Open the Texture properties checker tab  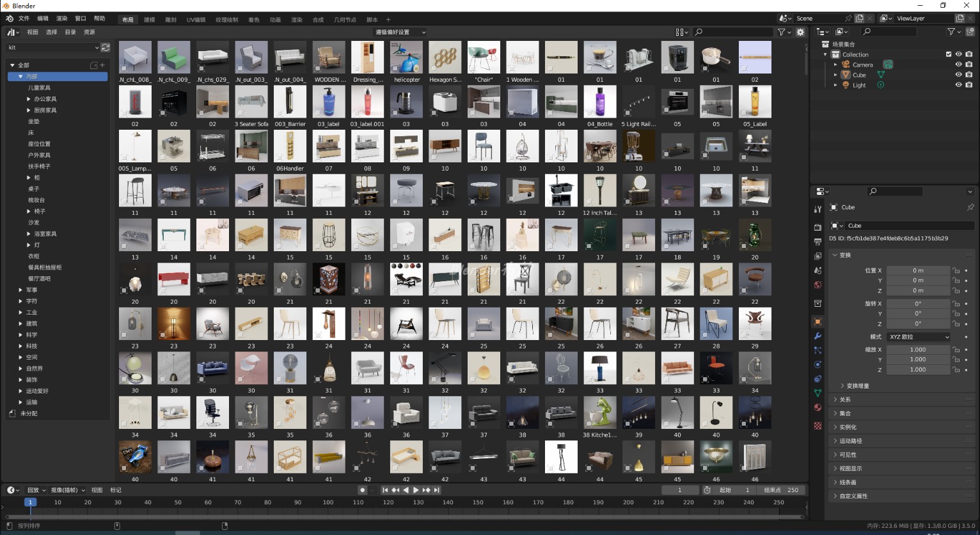pyautogui.click(x=818, y=426)
